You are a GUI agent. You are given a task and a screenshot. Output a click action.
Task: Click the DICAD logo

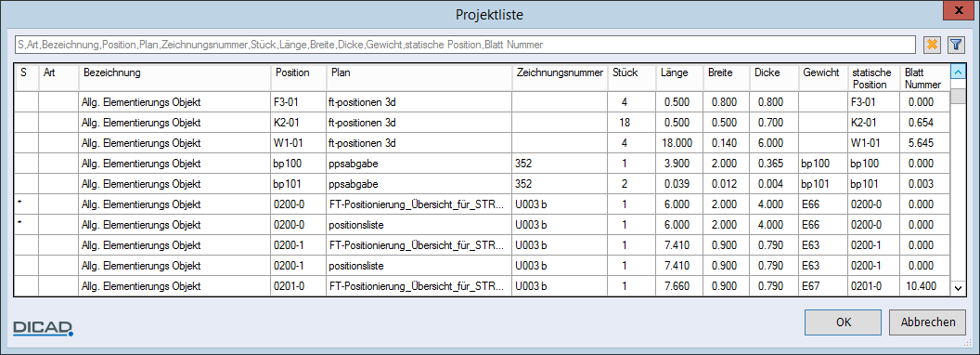pos(44,328)
